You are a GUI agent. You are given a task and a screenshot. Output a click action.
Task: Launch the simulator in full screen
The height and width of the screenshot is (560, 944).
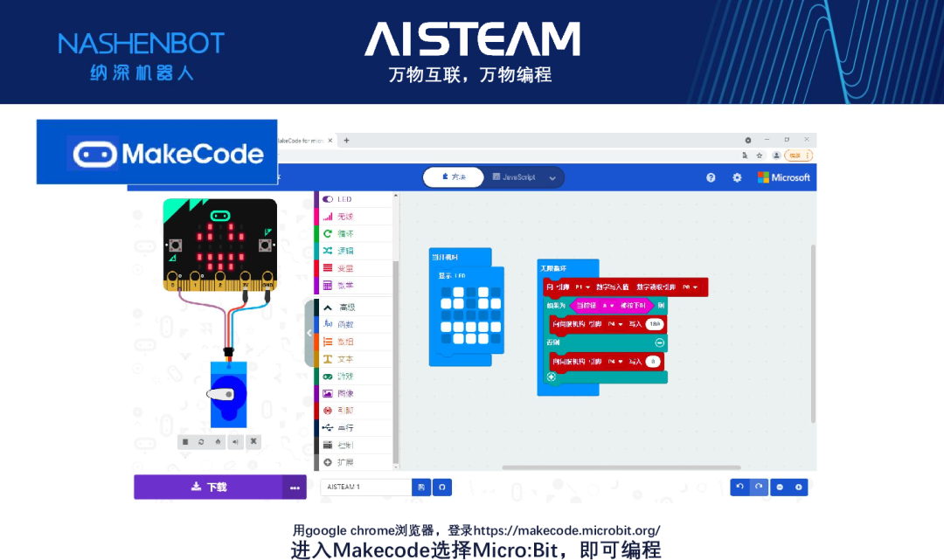coord(253,441)
